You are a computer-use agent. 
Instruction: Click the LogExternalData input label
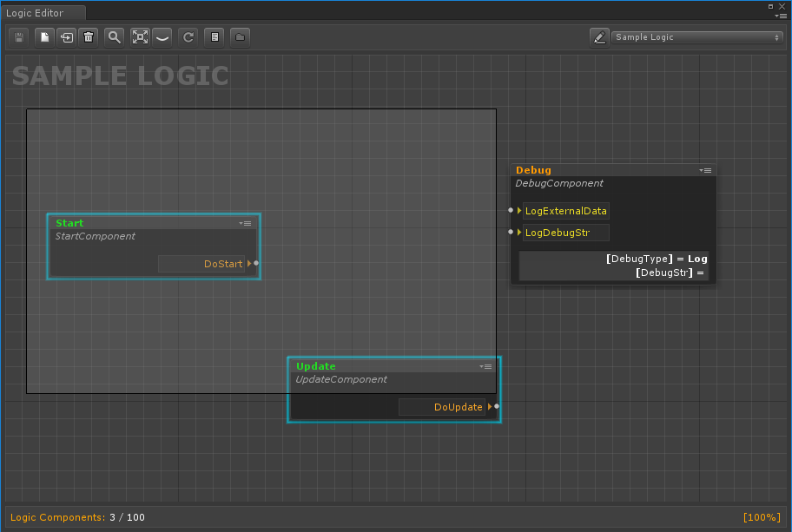[x=565, y=211]
